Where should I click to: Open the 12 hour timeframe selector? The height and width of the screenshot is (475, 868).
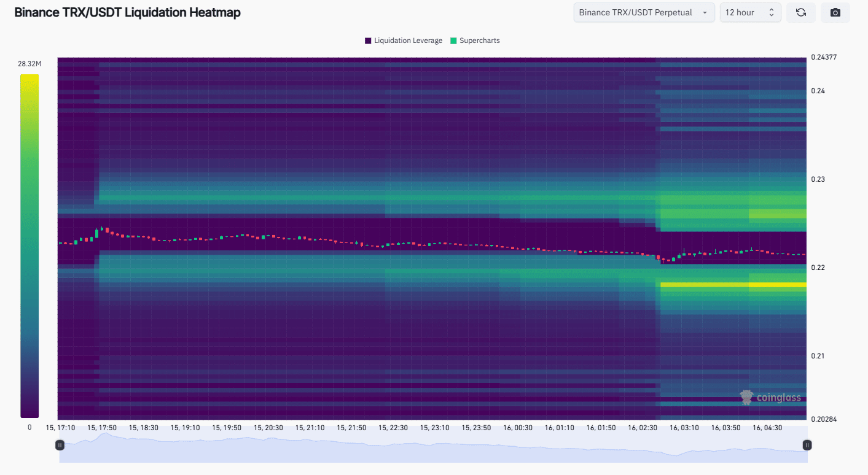click(x=751, y=12)
